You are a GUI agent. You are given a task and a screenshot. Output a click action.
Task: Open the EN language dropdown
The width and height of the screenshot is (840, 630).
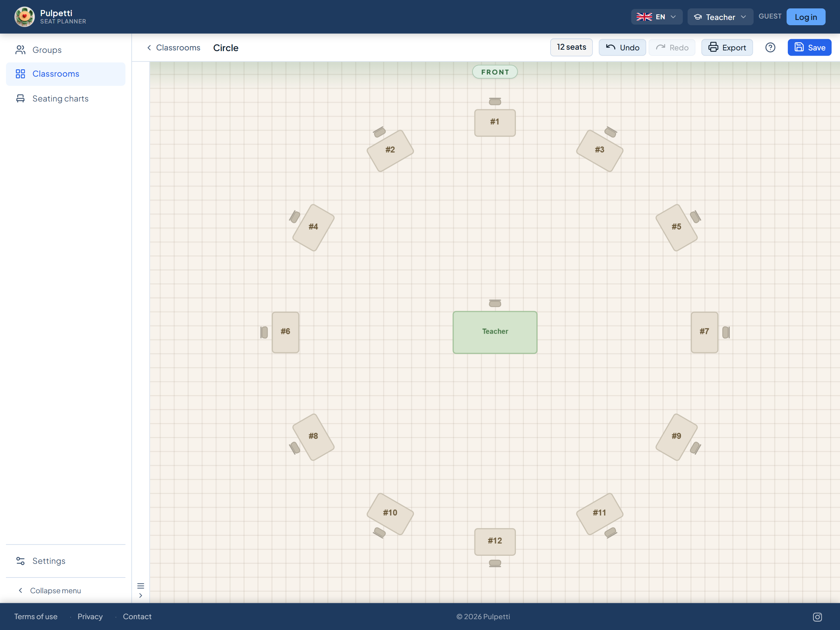pyautogui.click(x=657, y=17)
